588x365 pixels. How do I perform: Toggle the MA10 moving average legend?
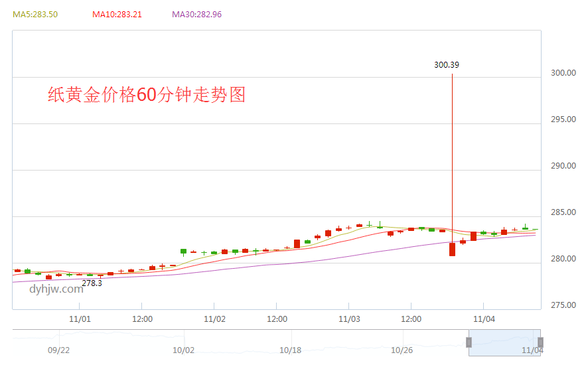[117, 14]
